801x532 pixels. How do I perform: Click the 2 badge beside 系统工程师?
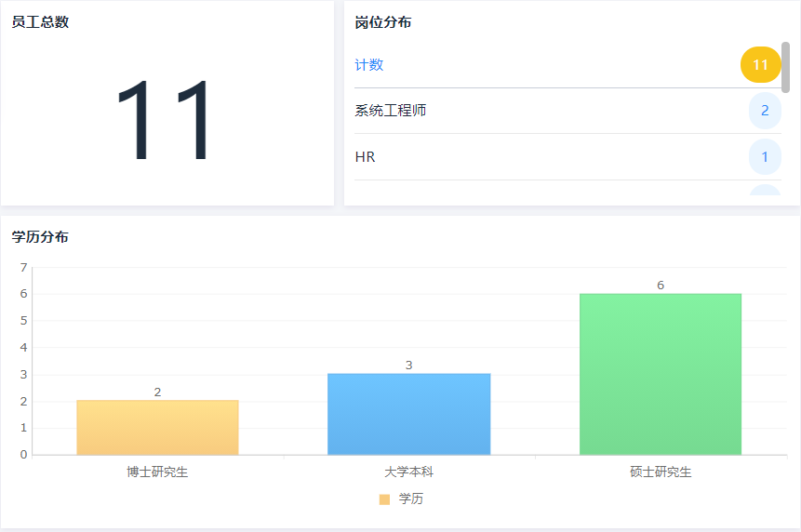[x=765, y=111]
